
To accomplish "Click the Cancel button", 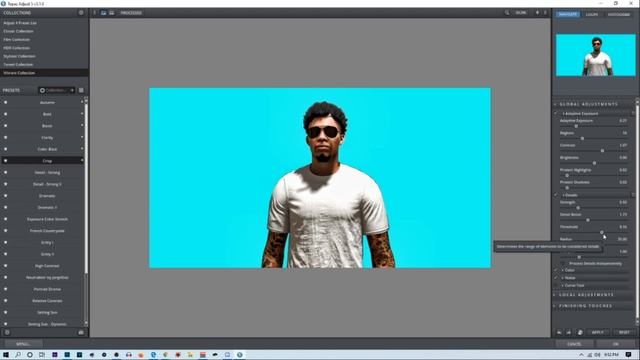I will pos(574,344).
